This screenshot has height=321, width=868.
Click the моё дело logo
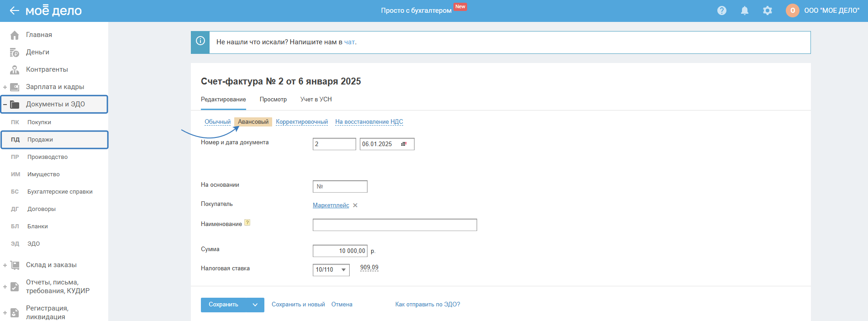point(53,11)
